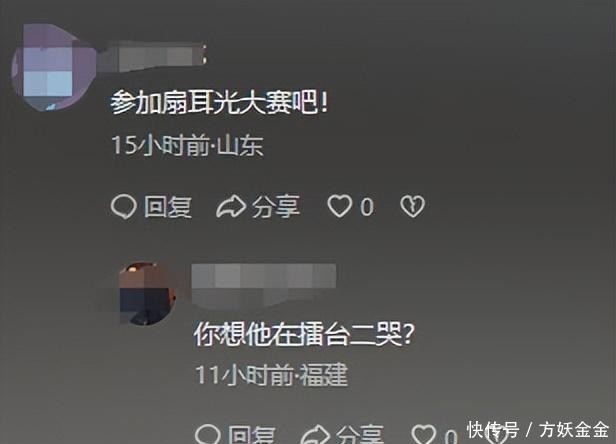The height and width of the screenshot is (444, 616).
Task: Select the comment text '参加扇耳光大赛吧!'
Action: click(219, 103)
